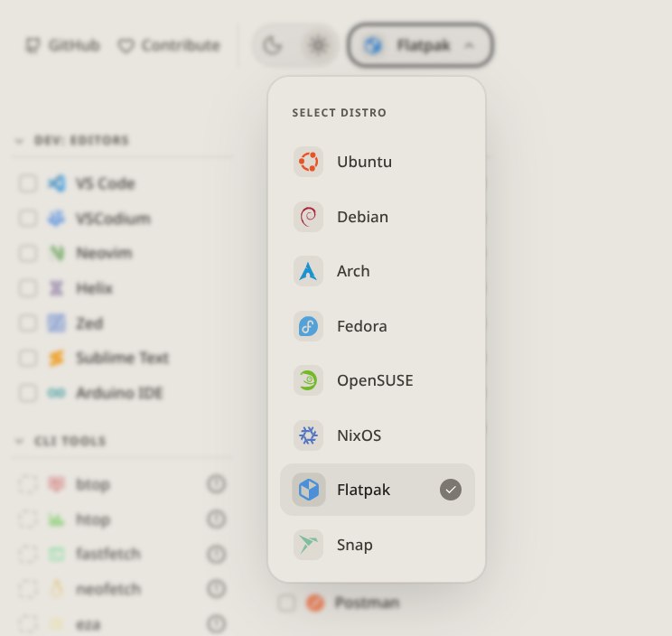672x636 pixels.
Task: Click the NixOS snowflake icon
Action: tap(308, 435)
